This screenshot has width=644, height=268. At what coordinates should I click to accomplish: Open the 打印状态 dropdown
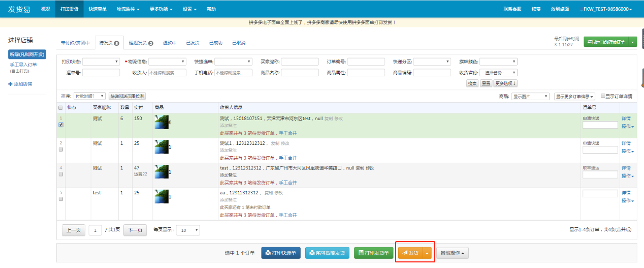(101, 62)
